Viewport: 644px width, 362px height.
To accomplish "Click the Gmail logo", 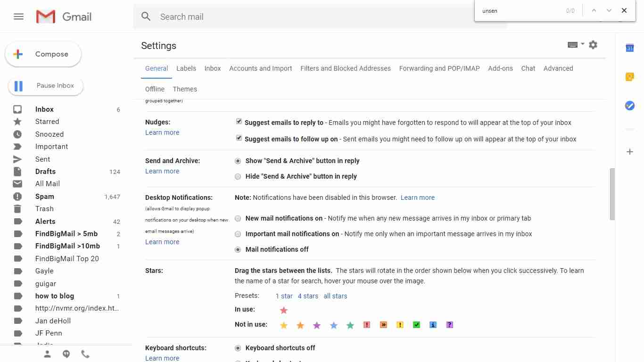I will click(x=64, y=17).
